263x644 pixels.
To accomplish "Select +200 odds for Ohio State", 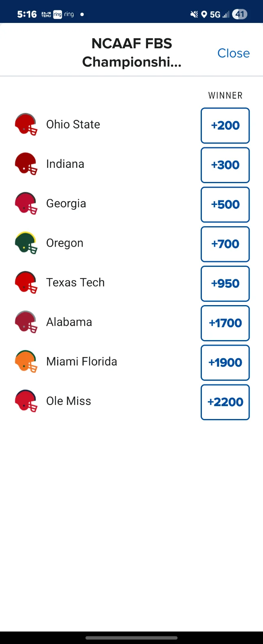I will [225, 125].
